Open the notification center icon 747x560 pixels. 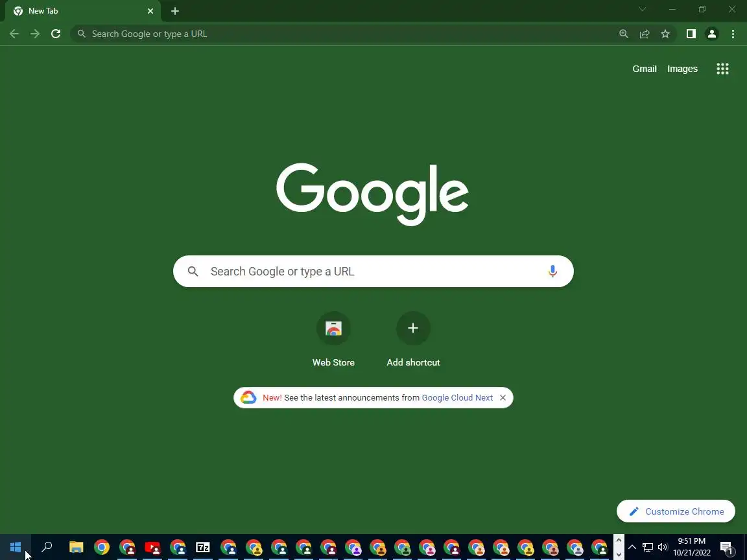point(726,547)
